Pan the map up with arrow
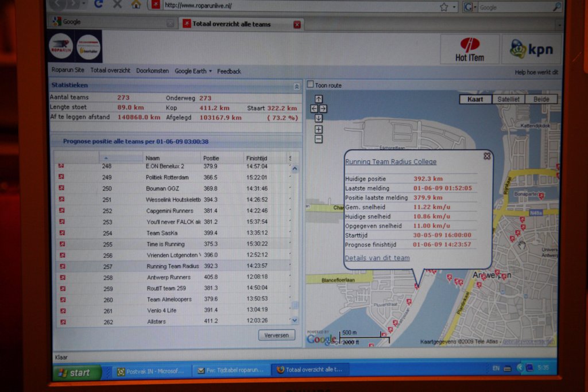This screenshot has height=392, width=588. (318, 99)
